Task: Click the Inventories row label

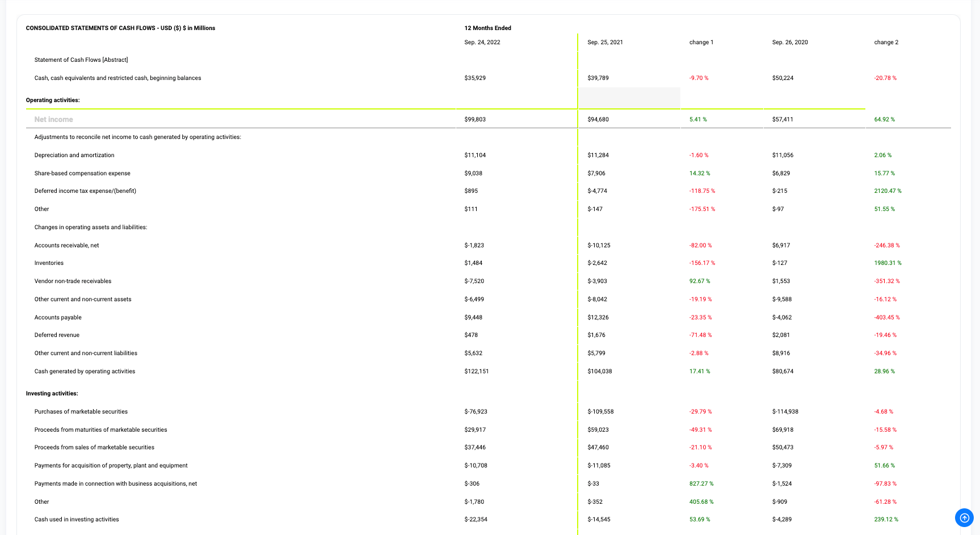Action: 49,263
